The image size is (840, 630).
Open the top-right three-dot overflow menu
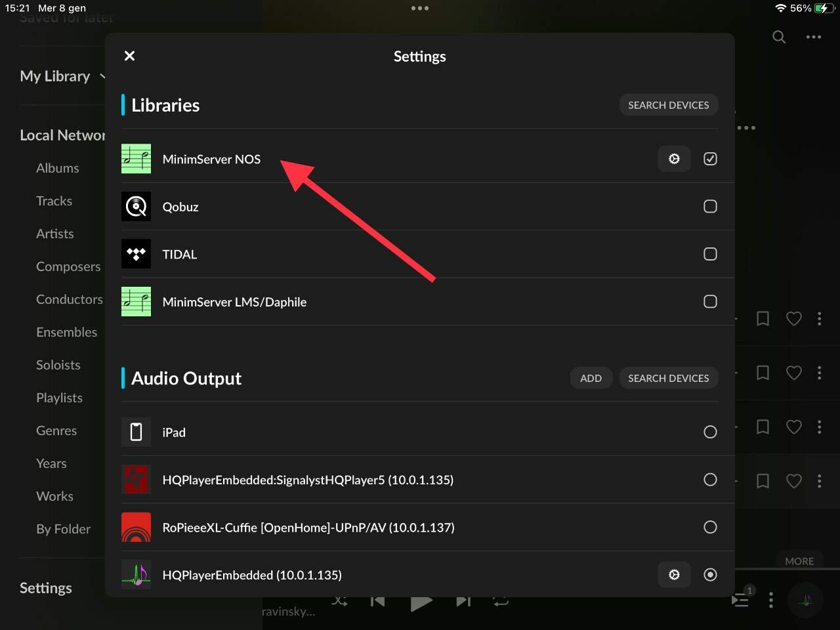pyautogui.click(x=814, y=37)
